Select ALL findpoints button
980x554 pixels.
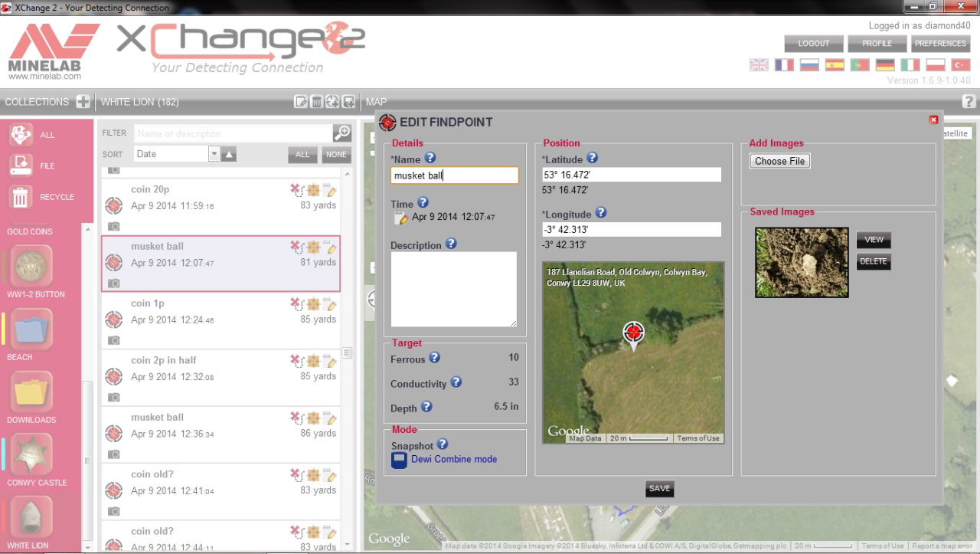click(303, 154)
